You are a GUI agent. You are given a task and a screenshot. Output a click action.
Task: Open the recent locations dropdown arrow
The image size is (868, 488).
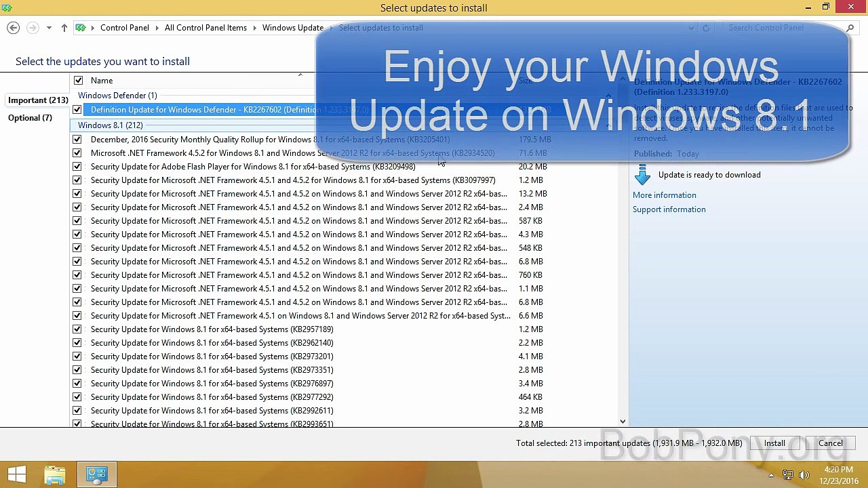point(49,28)
